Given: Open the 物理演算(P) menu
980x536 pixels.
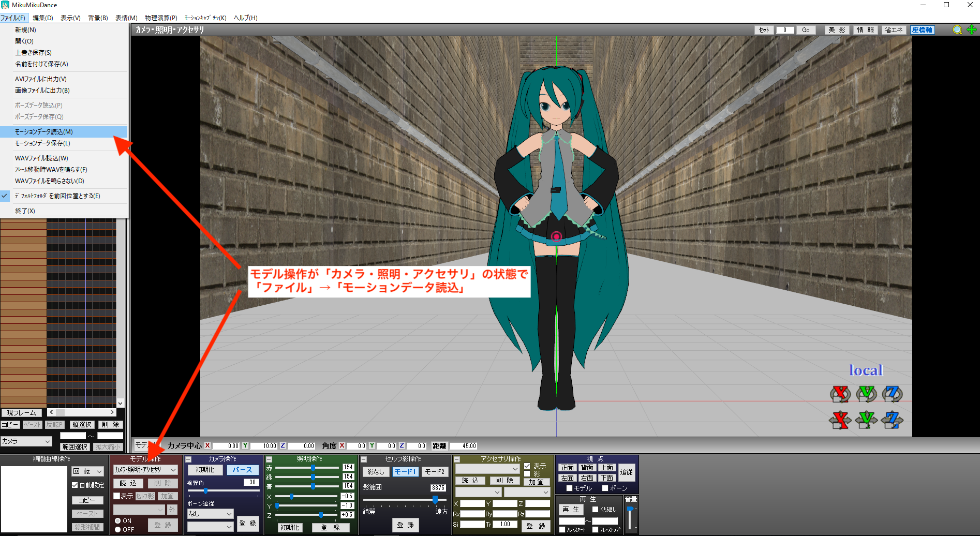Looking at the screenshot, I should click(x=161, y=18).
